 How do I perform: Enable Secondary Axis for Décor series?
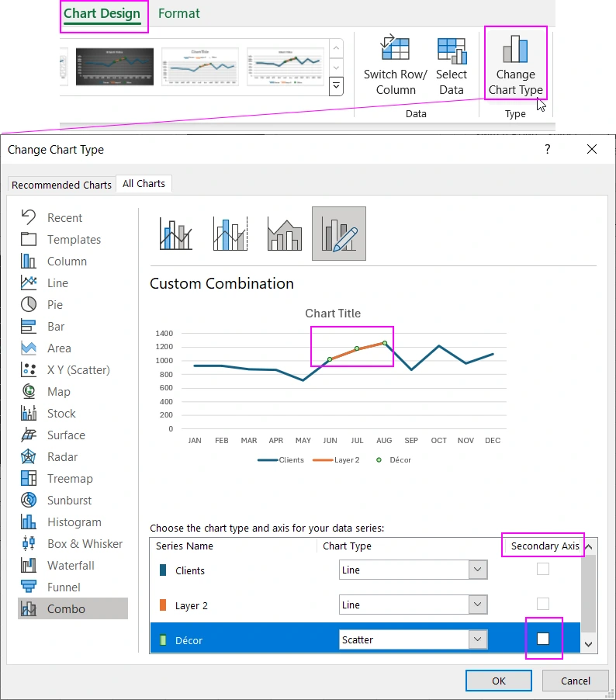click(543, 639)
